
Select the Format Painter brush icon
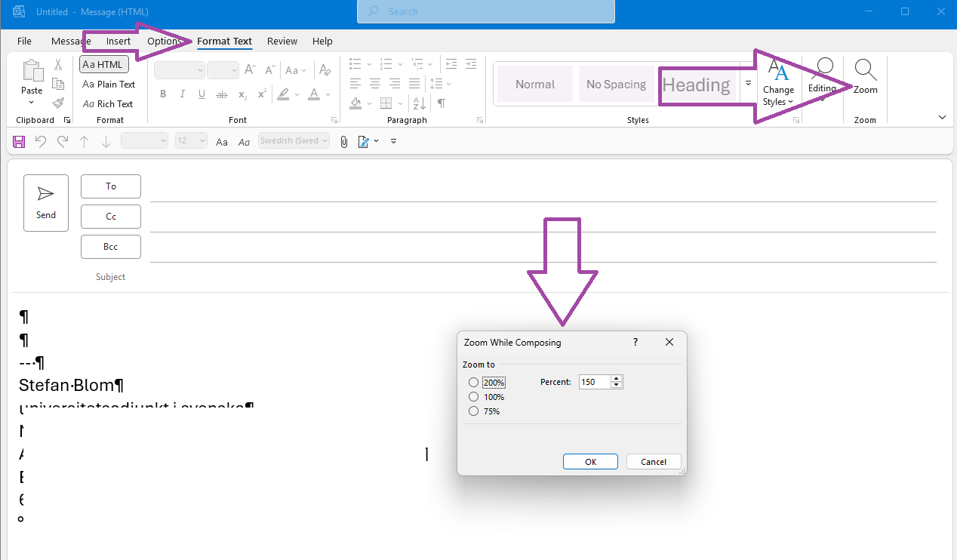pyautogui.click(x=58, y=103)
